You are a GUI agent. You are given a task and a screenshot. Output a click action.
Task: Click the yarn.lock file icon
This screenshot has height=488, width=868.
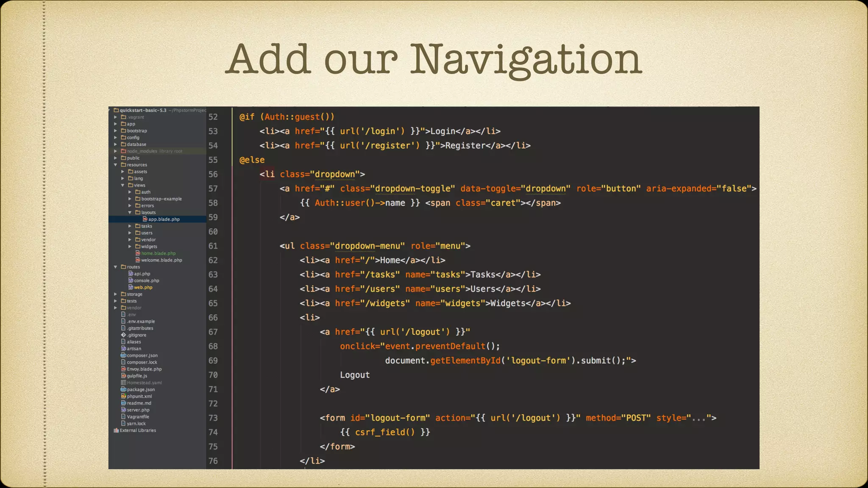click(123, 423)
